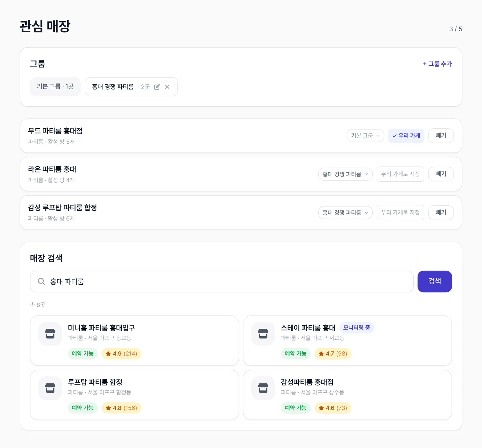This screenshot has height=448, width=482.
Task: Click the 관심 매장 page title
Action: pyautogui.click(x=45, y=26)
